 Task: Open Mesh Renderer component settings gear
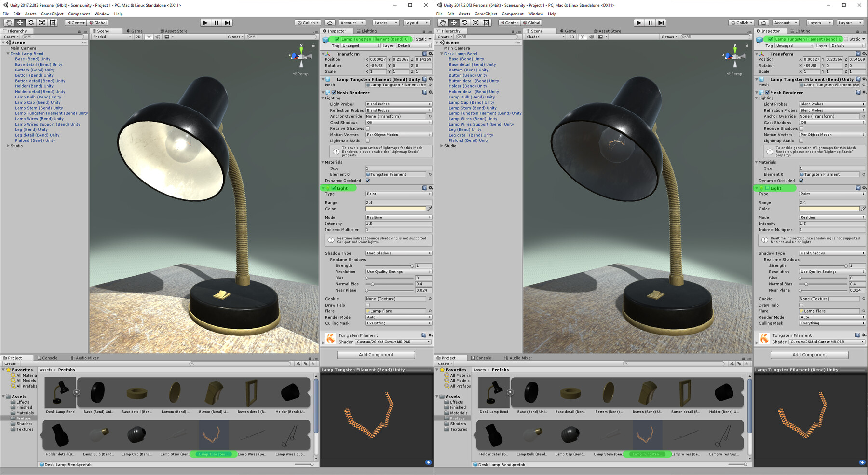pos(431,92)
